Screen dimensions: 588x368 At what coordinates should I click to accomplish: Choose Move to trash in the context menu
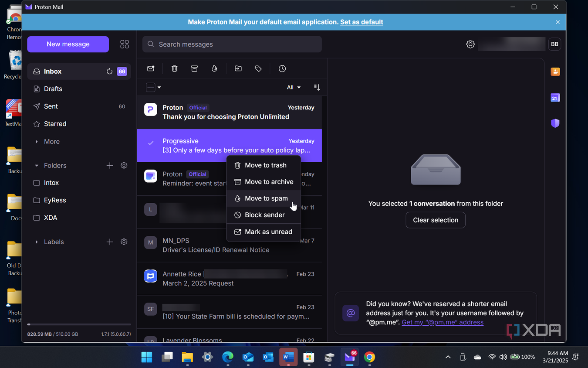(264, 165)
